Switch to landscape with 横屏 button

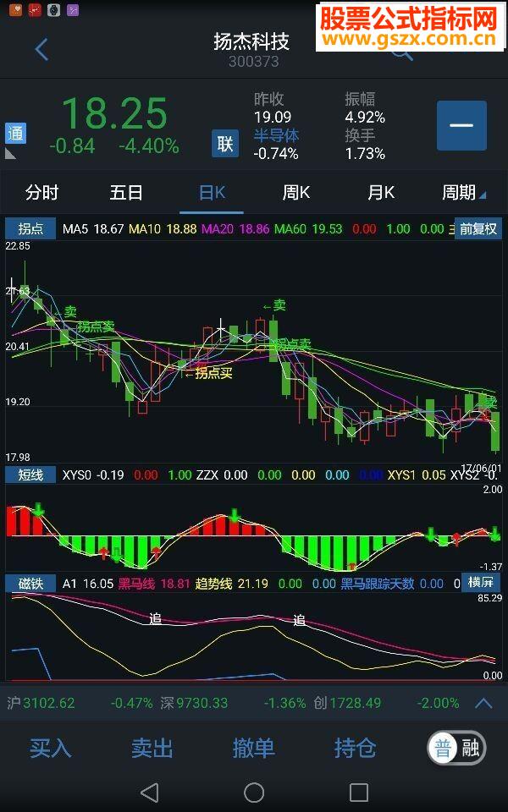(x=481, y=582)
